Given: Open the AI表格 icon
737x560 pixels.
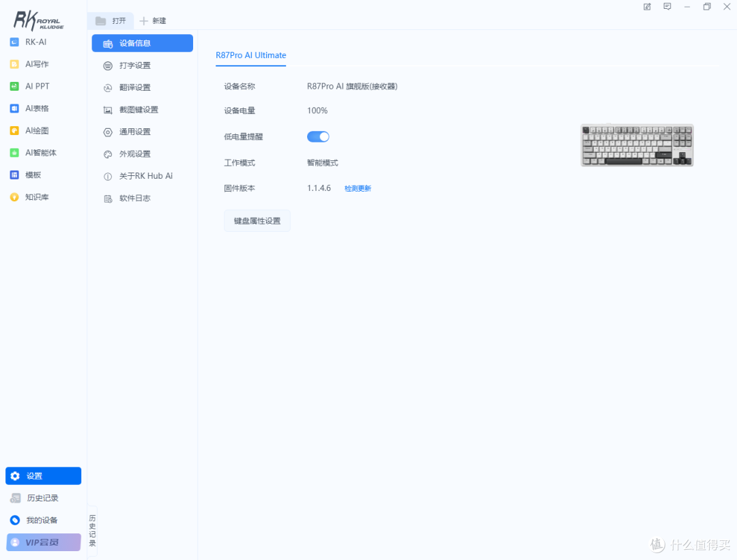Looking at the screenshot, I should coord(14,108).
